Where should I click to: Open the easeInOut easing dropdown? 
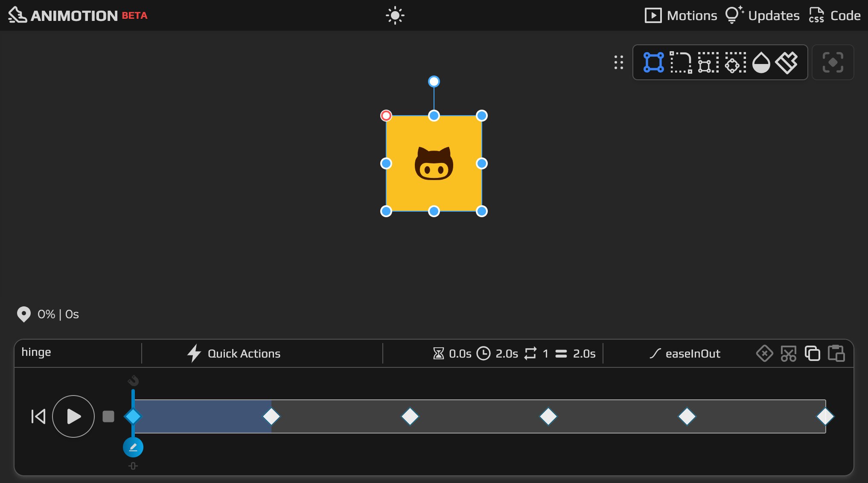(685, 353)
